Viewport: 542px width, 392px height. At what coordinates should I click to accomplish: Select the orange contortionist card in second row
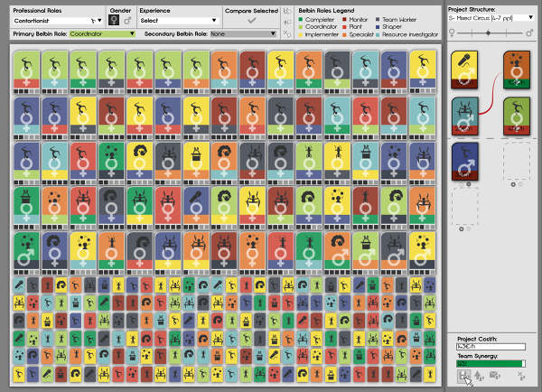click(252, 118)
